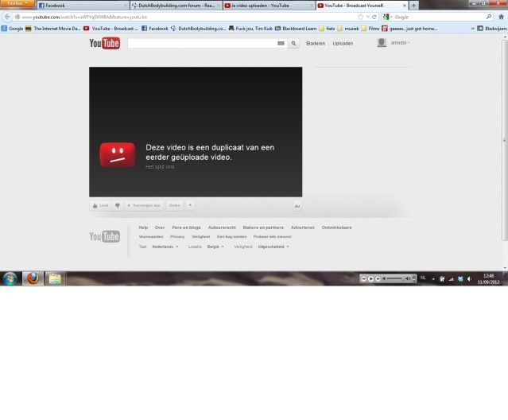Click the thumbs down dislike button
The image size is (508, 420).
[117, 205]
